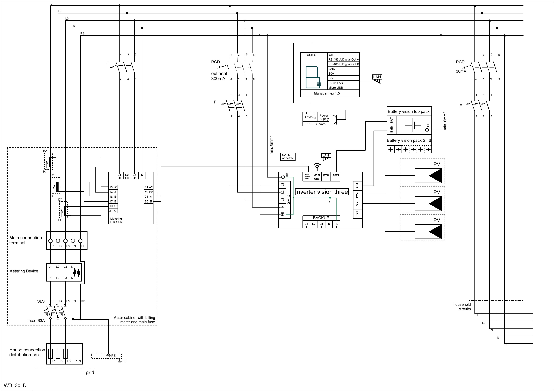Click the top PV panel symbol
This screenshot has width=555, height=392.
(x=428, y=176)
